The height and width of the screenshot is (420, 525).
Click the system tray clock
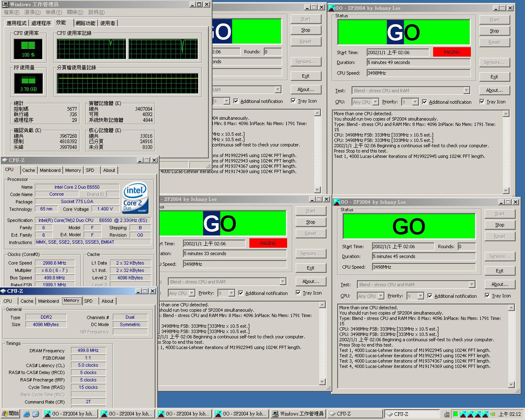[510, 414]
